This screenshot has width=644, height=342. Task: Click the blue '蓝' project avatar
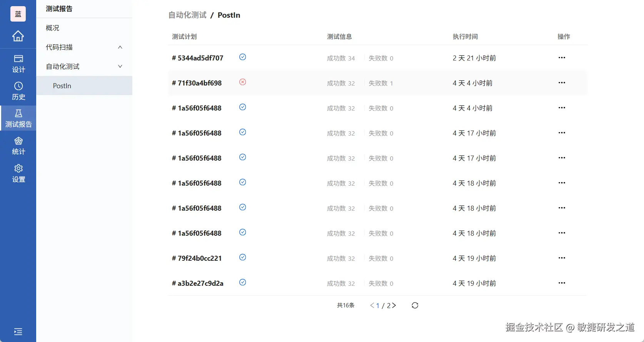(18, 14)
